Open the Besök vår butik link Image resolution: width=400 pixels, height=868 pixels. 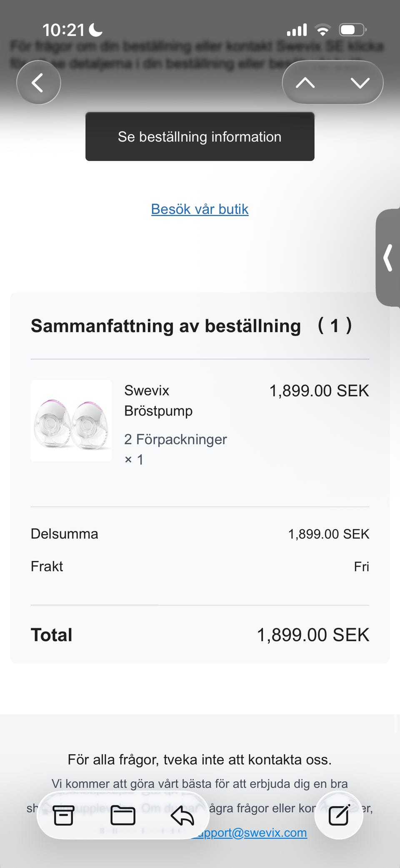[x=200, y=209]
